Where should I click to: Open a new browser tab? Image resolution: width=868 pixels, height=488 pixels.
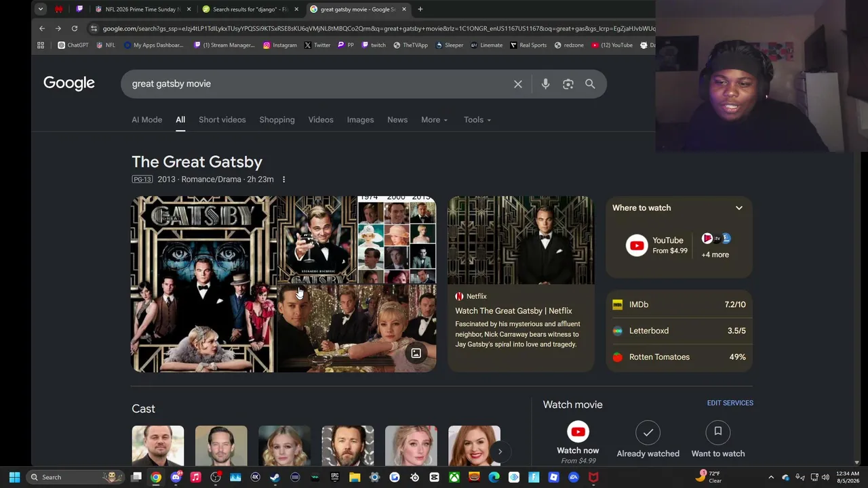(x=420, y=9)
